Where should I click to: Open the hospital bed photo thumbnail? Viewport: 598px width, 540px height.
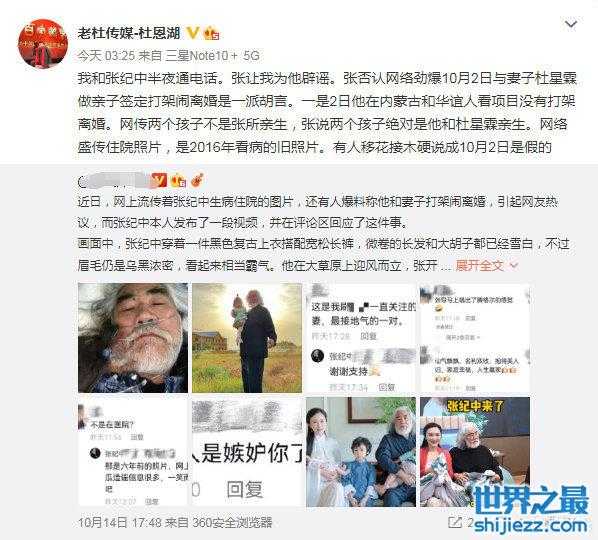point(133,338)
